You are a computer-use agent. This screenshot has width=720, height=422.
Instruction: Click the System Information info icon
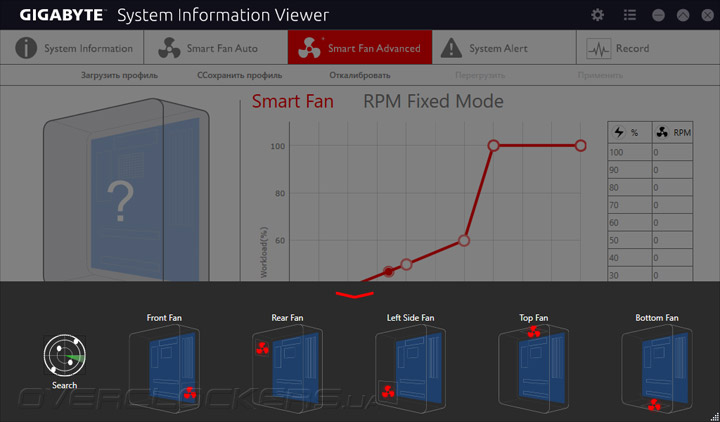pyautogui.click(x=26, y=48)
